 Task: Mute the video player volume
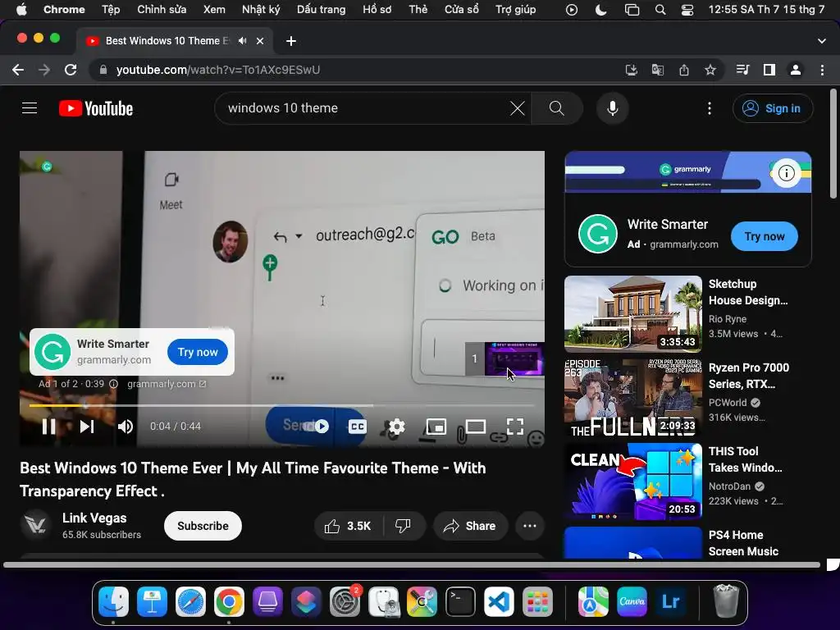[126, 427]
